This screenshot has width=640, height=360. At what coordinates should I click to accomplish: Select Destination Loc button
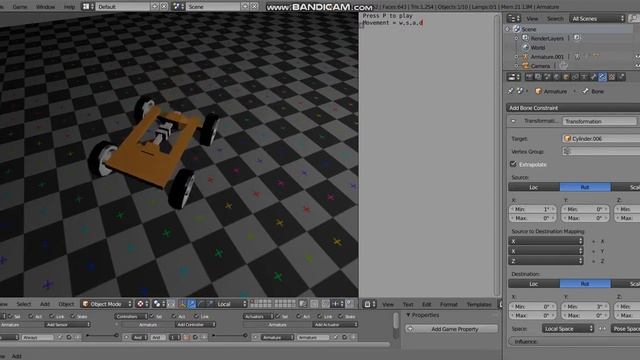coord(534,284)
